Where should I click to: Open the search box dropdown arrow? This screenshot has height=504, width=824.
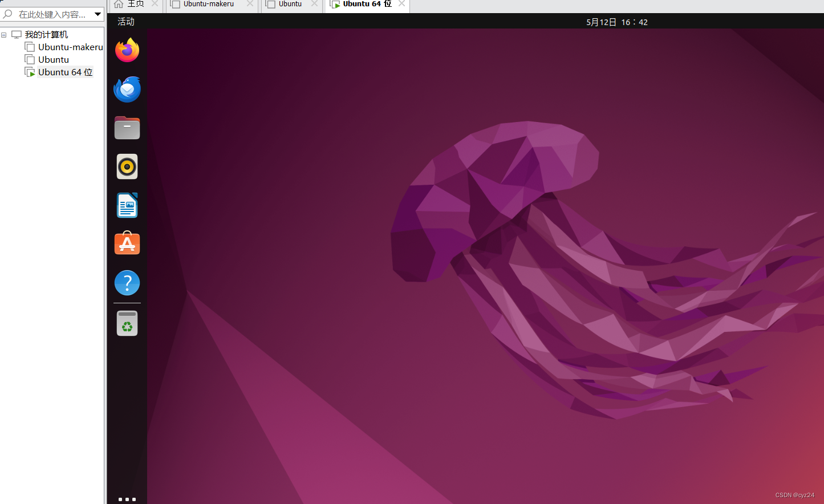coord(98,14)
